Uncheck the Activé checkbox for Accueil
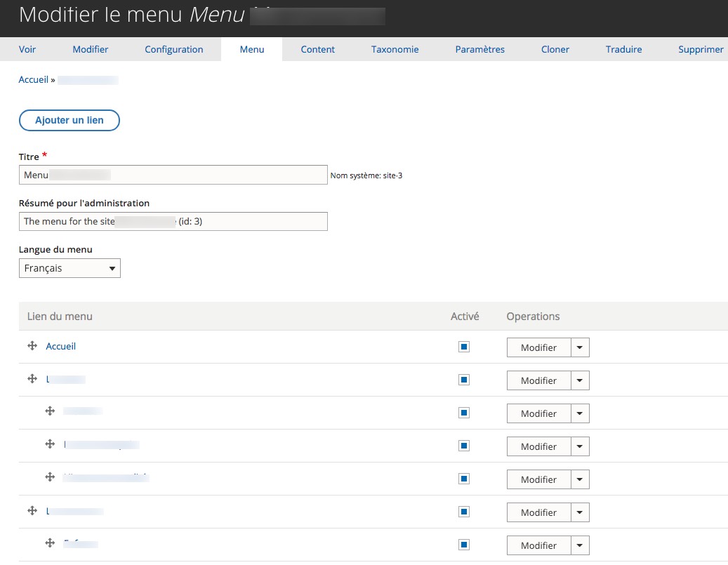Viewport: 728px width, 565px height. (x=464, y=347)
